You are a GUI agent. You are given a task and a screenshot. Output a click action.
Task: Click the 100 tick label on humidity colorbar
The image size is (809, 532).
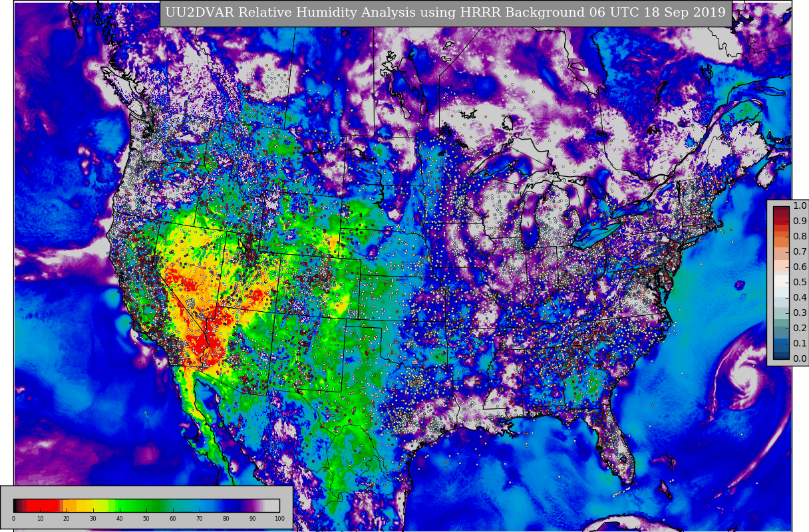coord(279,519)
